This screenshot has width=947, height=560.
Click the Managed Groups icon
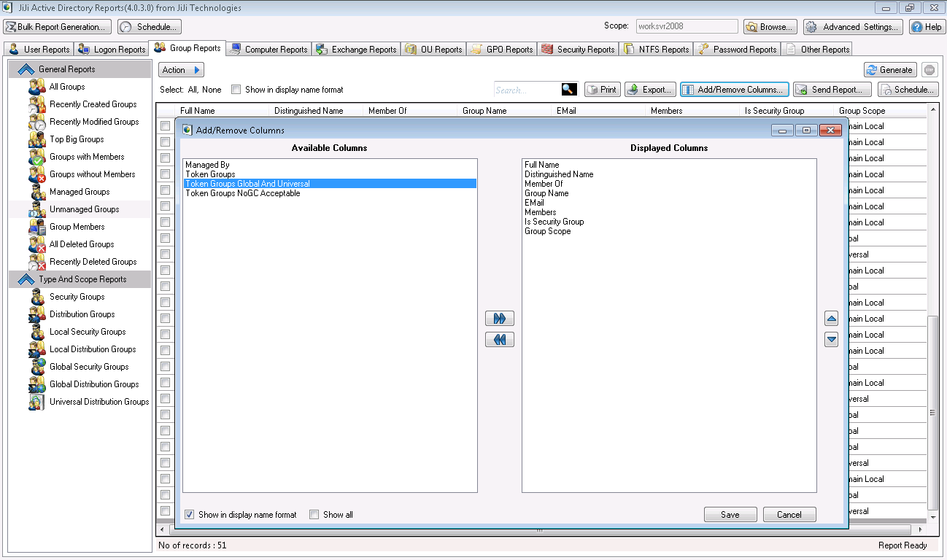[37, 192]
